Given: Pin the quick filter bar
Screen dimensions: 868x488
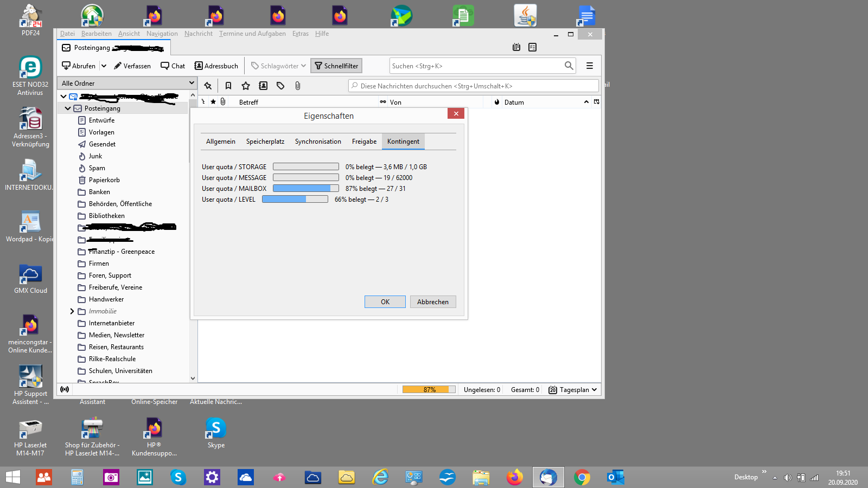Looking at the screenshot, I should pyautogui.click(x=208, y=86).
